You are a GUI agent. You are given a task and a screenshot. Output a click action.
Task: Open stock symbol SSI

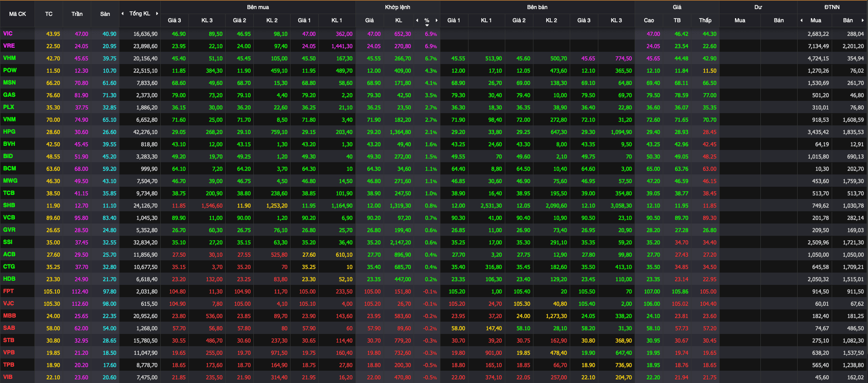pyautogui.click(x=8, y=242)
